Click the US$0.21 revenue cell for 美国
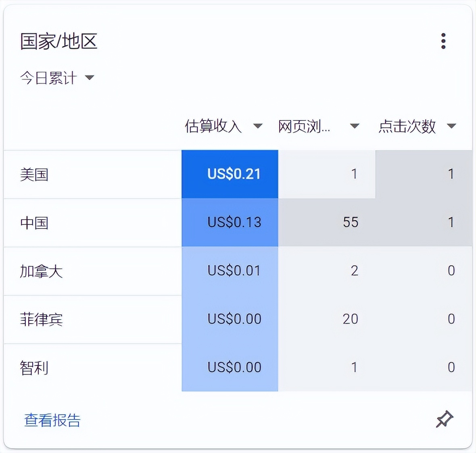Image resolution: width=476 pixels, height=453 pixels. point(233,174)
